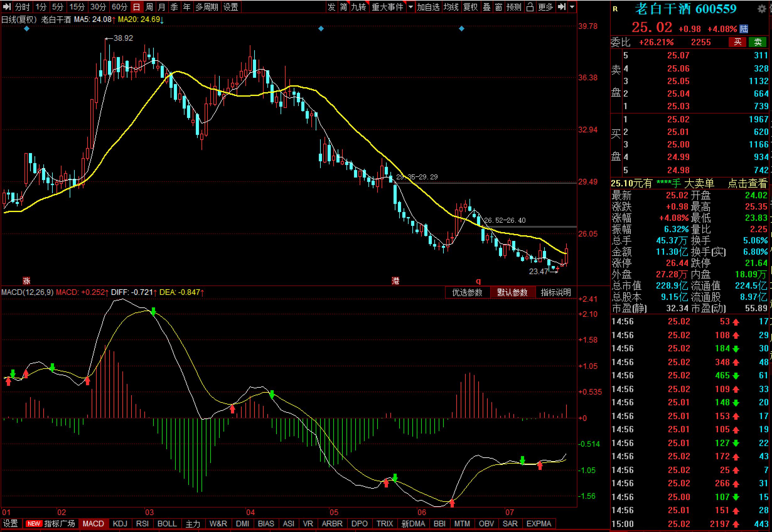Image resolution: width=772 pixels, height=532 pixels.
Task: Click the gear icon beside stock name
Action: point(762,9)
